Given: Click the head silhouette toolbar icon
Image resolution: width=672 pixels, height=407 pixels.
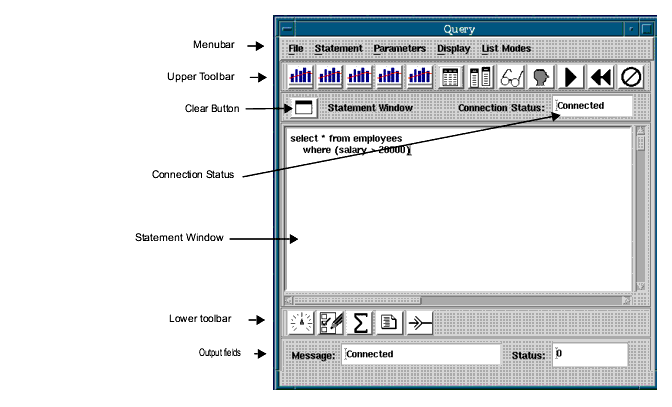Looking at the screenshot, I should pos(541,76).
